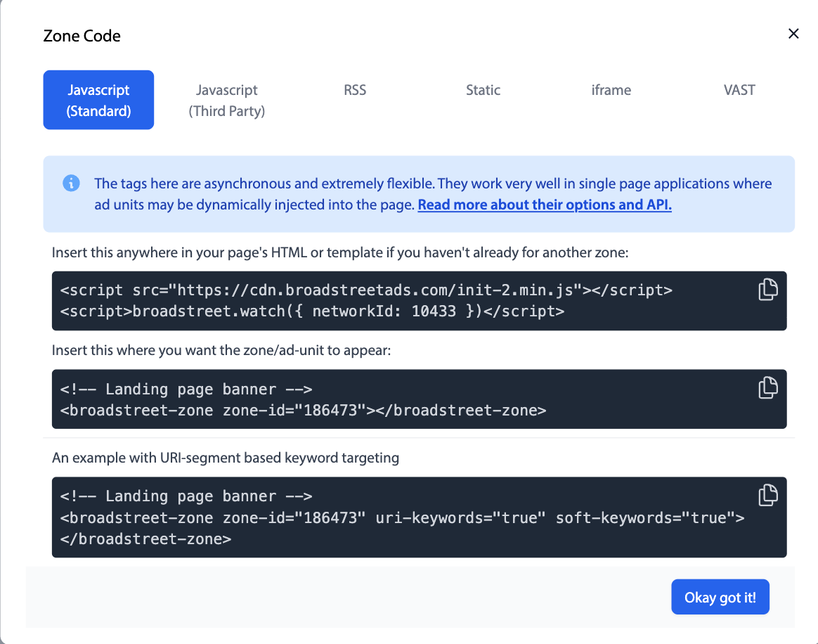Select the Javascript (Standard) tab
This screenshot has width=818, height=644.
[x=98, y=100]
